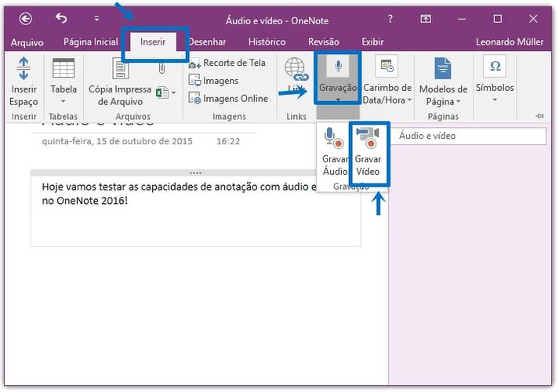Maximize the OneNote window
Image resolution: width=559 pixels, height=392 pixels.
click(x=498, y=19)
